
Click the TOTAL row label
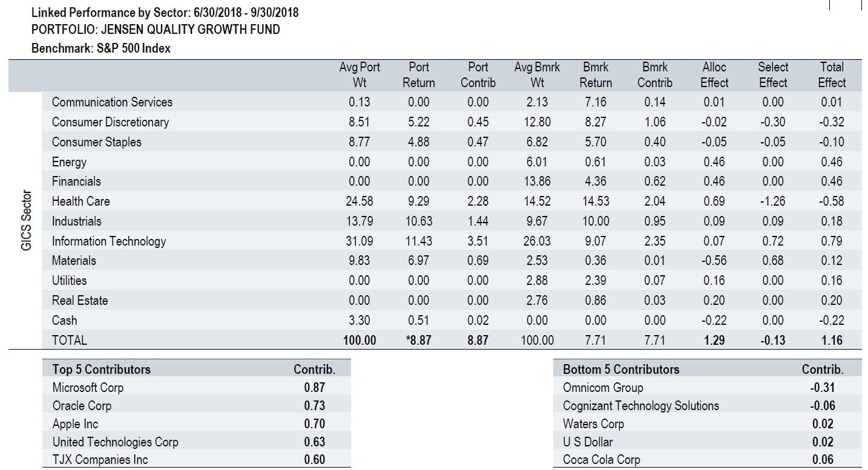click(x=69, y=341)
